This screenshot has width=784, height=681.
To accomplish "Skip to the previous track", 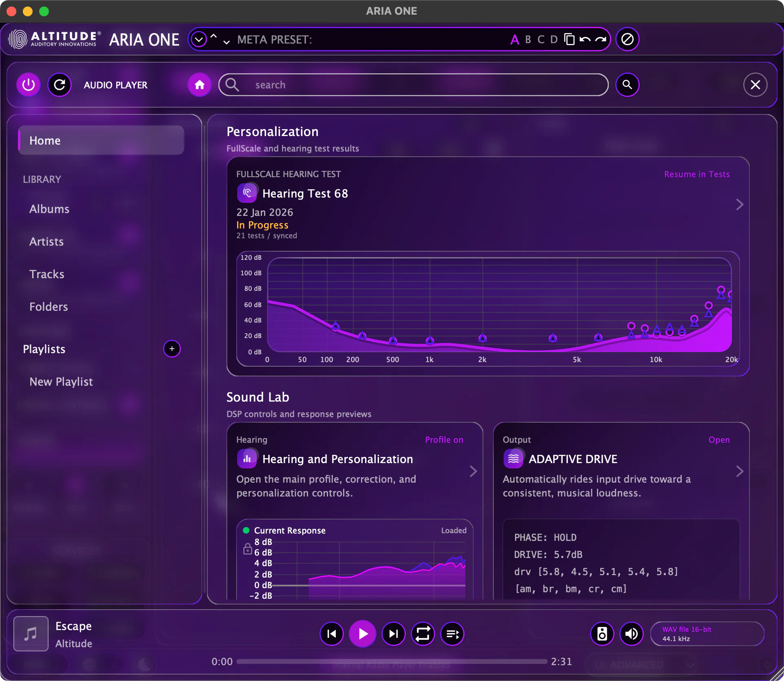I will point(332,634).
